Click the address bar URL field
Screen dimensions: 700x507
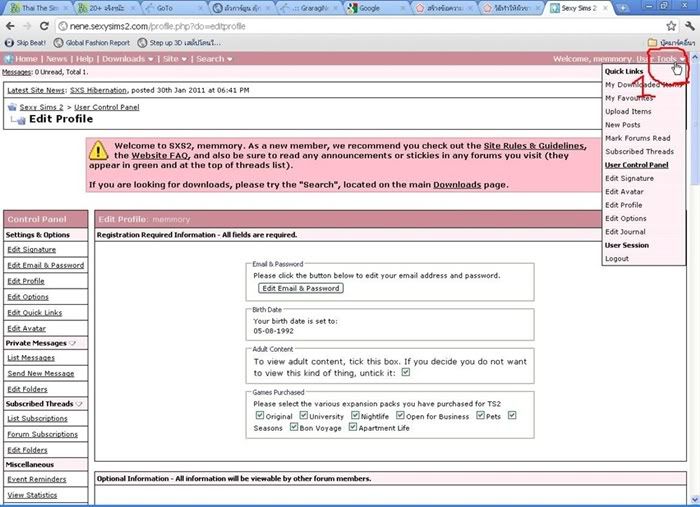359,26
